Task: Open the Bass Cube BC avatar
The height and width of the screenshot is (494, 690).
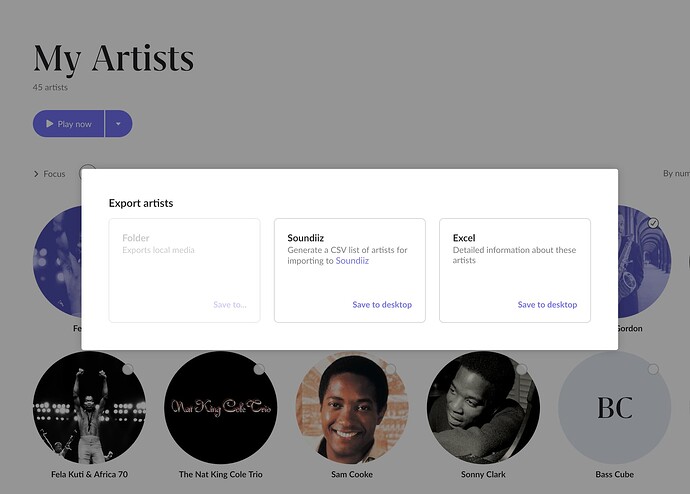Action: tap(614, 407)
